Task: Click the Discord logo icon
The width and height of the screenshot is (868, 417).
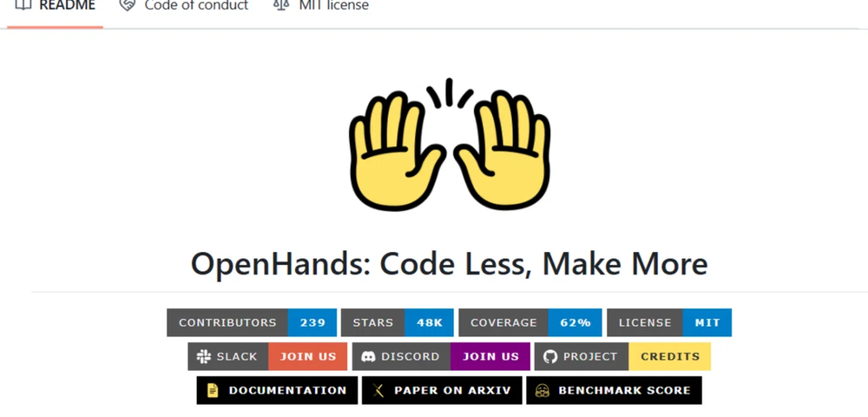Action: [x=368, y=357]
